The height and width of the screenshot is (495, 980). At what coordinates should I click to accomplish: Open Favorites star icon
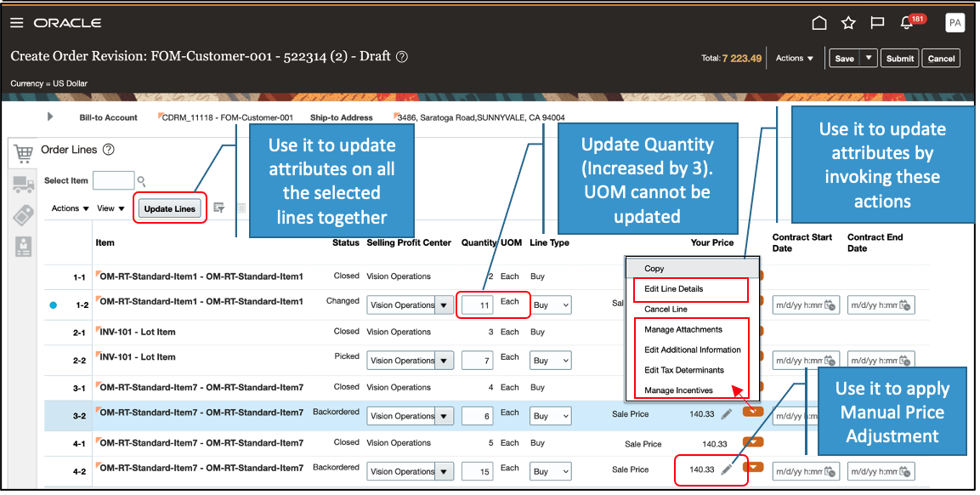[848, 23]
